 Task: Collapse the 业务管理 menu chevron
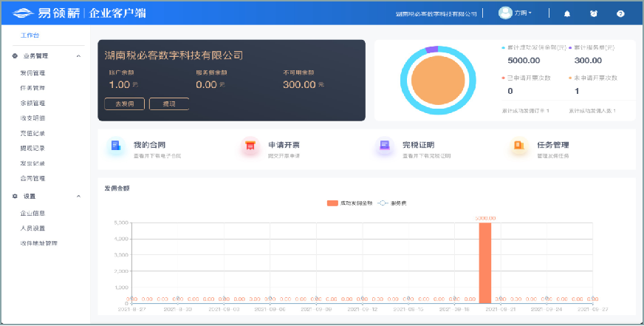point(78,56)
